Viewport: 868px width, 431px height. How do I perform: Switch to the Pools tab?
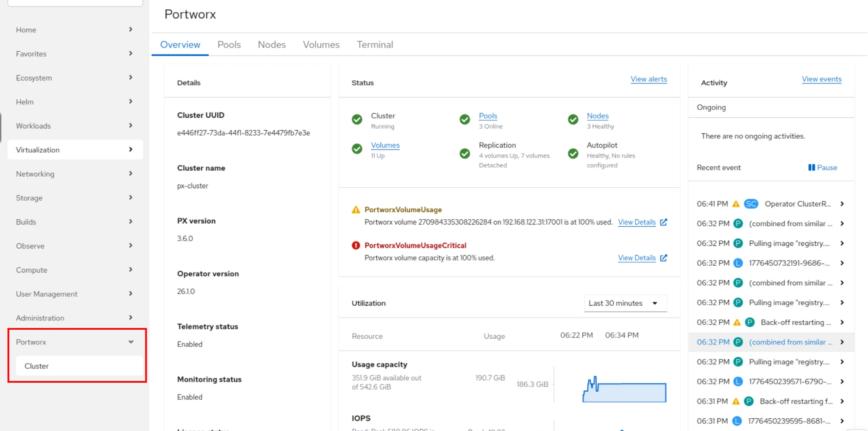click(x=229, y=44)
